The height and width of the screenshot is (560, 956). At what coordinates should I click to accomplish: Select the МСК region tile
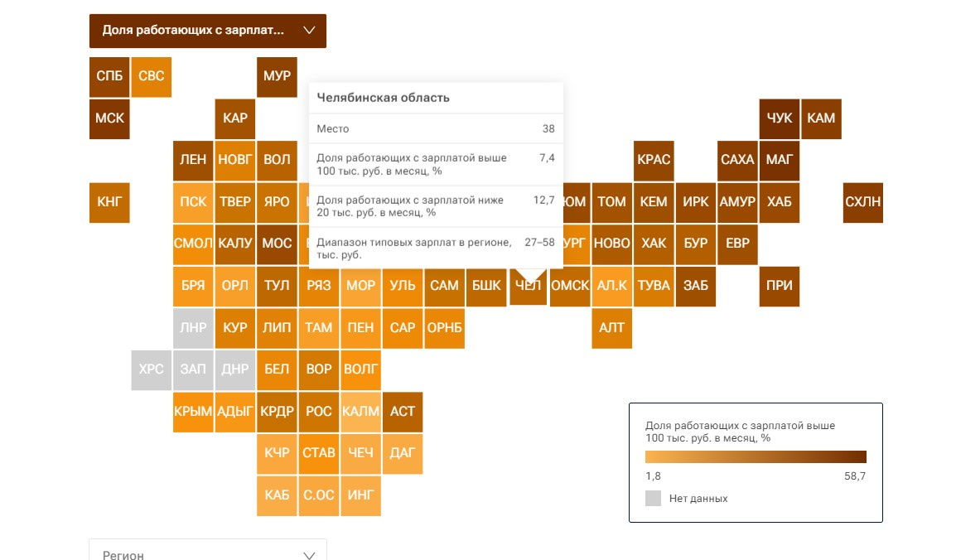pyautogui.click(x=109, y=118)
